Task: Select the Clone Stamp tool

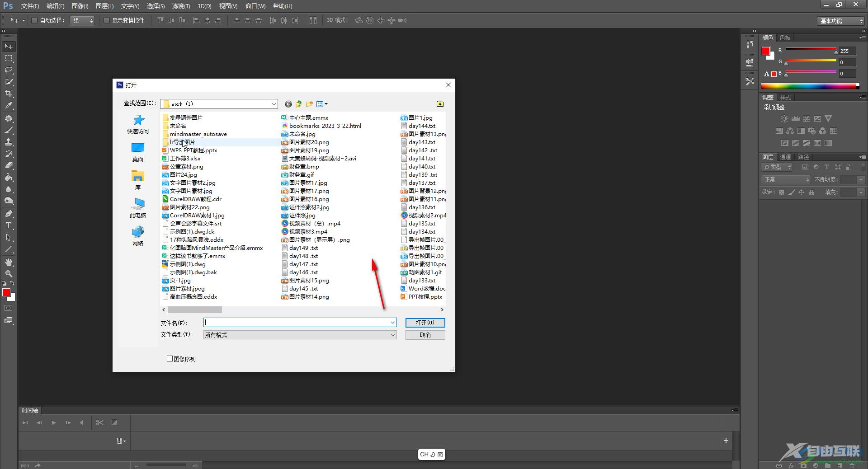Action: coord(9,142)
